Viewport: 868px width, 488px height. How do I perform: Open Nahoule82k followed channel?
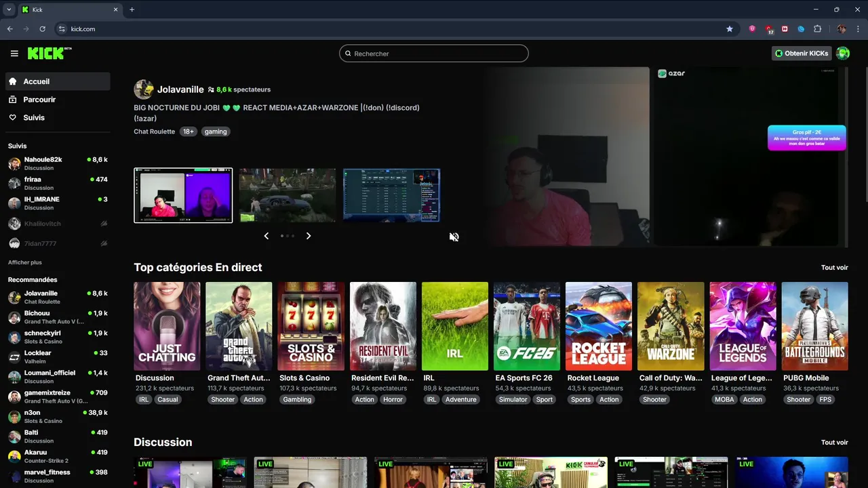[58, 163]
